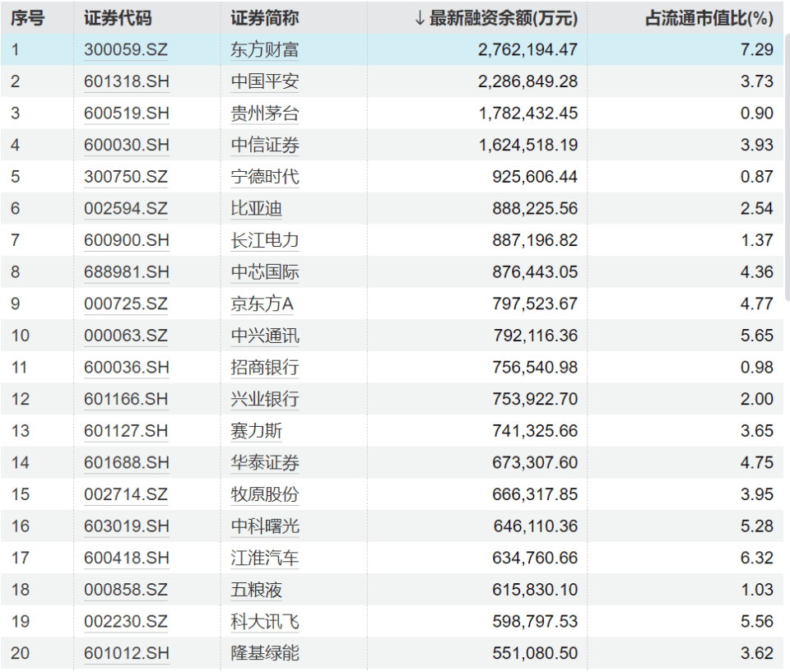Open the 中兴通讯 stock name link
The image size is (790, 672).
click(265, 335)
